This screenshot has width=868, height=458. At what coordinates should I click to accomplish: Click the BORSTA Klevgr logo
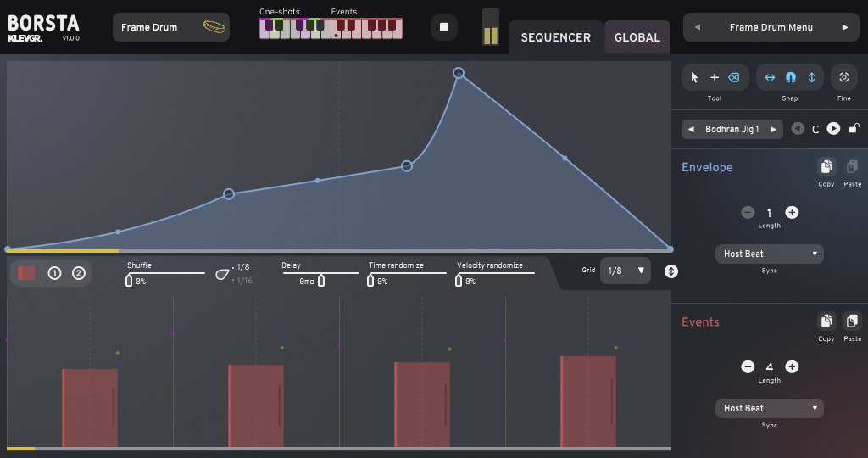tap(44, 28)
